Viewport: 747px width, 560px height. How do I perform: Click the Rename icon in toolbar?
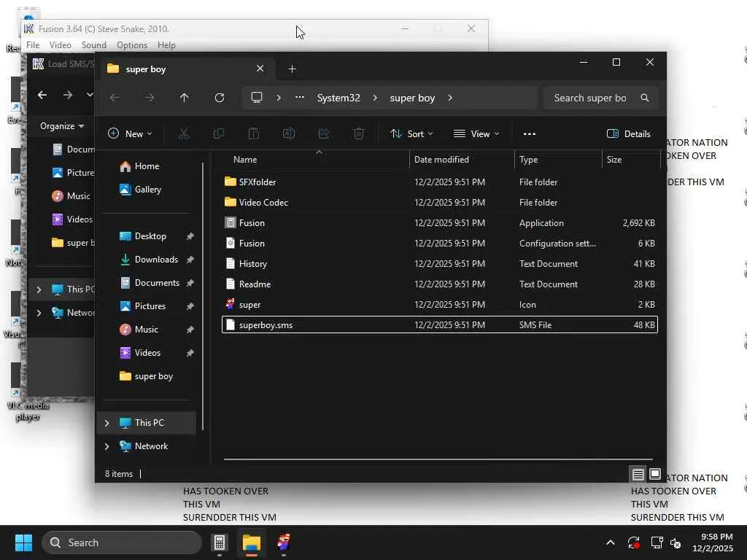tap(289, 134)
